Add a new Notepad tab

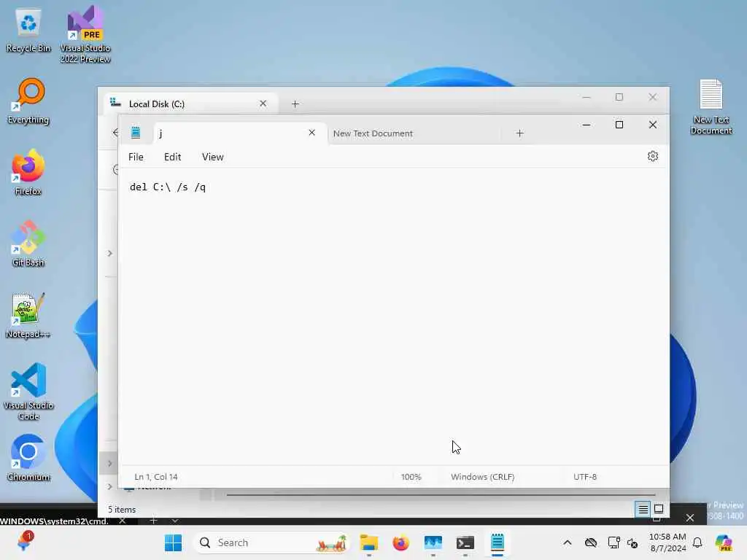[519, 133]
